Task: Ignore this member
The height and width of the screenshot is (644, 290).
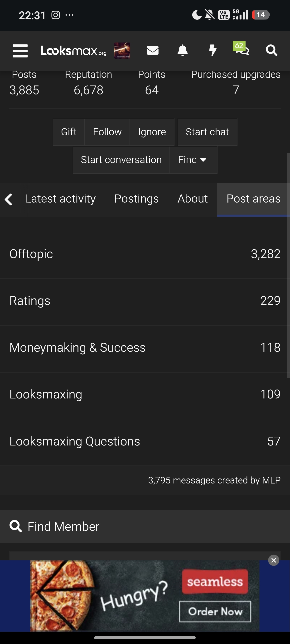Action: click(152, 132)
